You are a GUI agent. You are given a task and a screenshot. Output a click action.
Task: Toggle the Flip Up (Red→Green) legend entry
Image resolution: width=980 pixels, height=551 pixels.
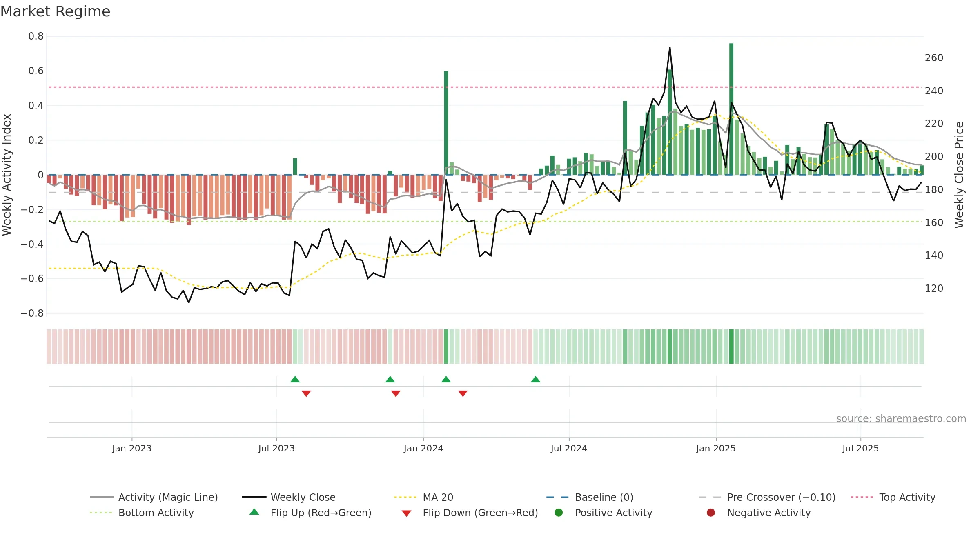[x=310, y=513]
